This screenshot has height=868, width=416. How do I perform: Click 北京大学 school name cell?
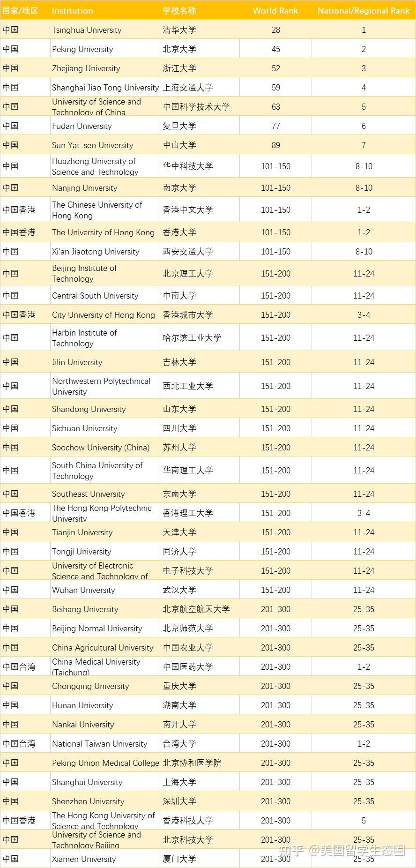pyautogui.click(x=200, y=49)
